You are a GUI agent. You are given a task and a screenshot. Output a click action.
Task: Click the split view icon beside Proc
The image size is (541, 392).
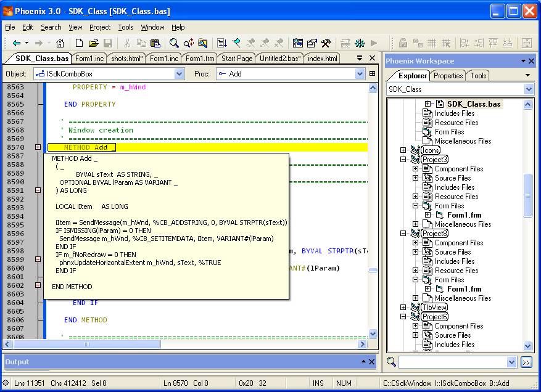pyautogui.click(x=372, y=73)
